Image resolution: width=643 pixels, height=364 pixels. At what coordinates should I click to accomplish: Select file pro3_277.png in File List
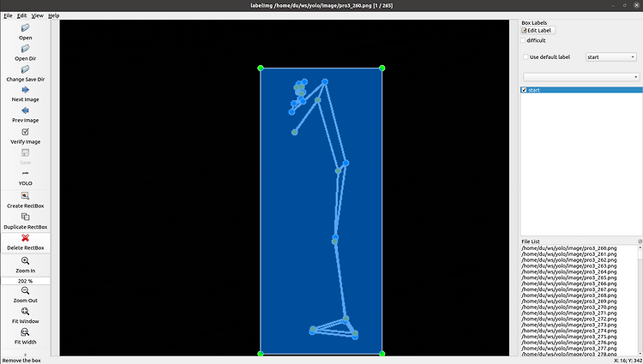click(x=568, y=348)
